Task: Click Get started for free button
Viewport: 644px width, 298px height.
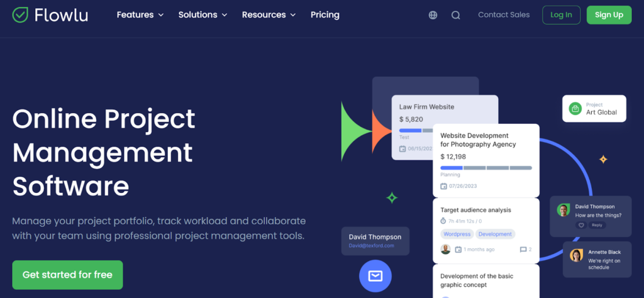Action: click(67, 275)
